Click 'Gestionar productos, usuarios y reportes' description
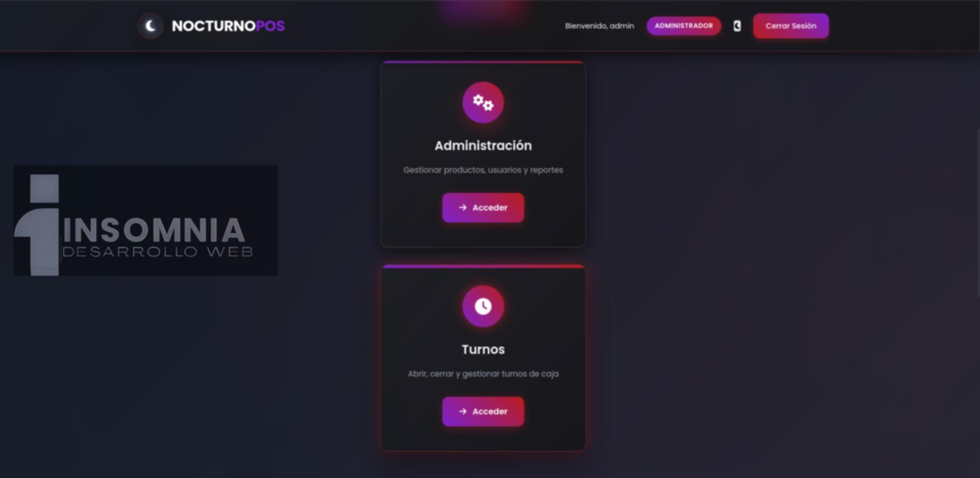Image resolution: width=980 pixels, height=478 pixels. [x=483, y=170]
